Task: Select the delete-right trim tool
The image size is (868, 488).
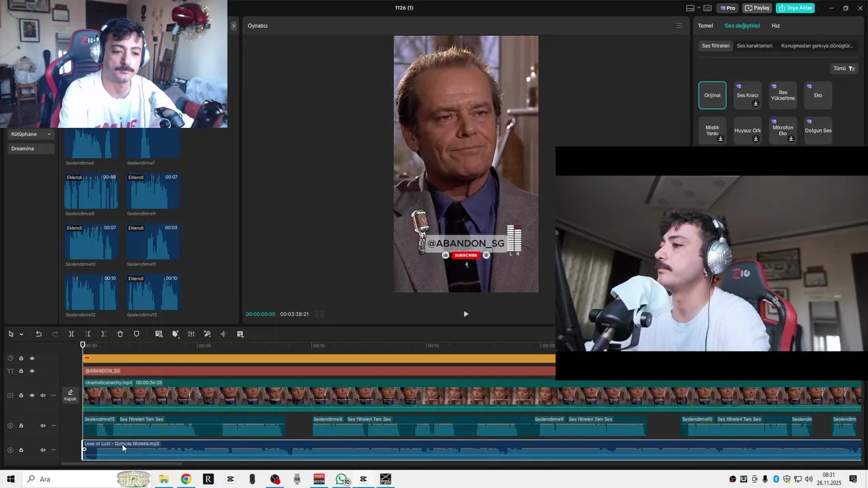Action: 103,334
